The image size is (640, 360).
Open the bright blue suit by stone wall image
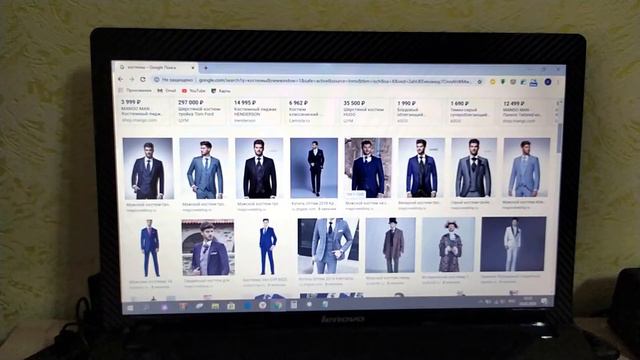point(368,167)
